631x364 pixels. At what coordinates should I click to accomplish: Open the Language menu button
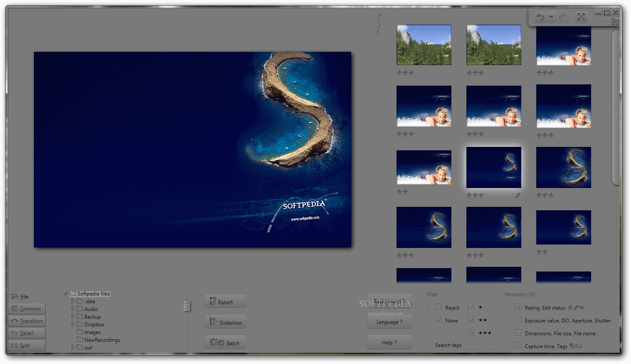389,322
